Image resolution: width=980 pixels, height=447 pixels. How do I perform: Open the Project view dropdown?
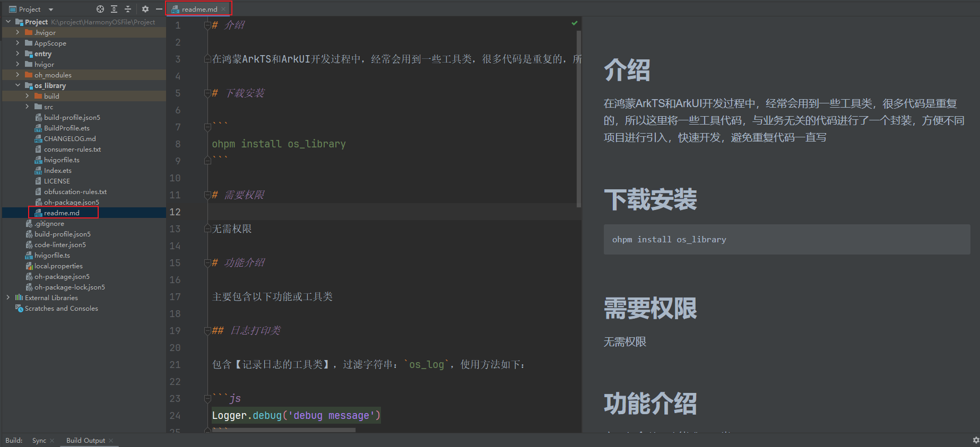tap(51, 10)
